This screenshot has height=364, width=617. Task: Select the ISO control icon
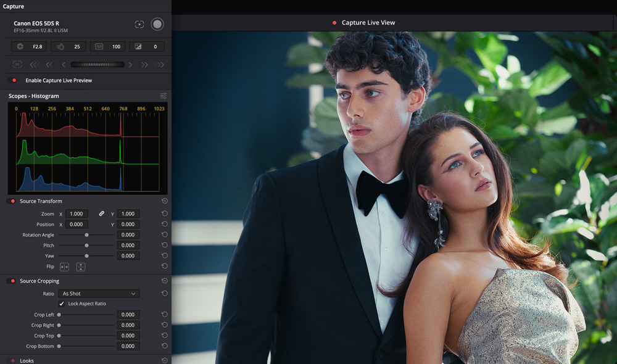99,46
